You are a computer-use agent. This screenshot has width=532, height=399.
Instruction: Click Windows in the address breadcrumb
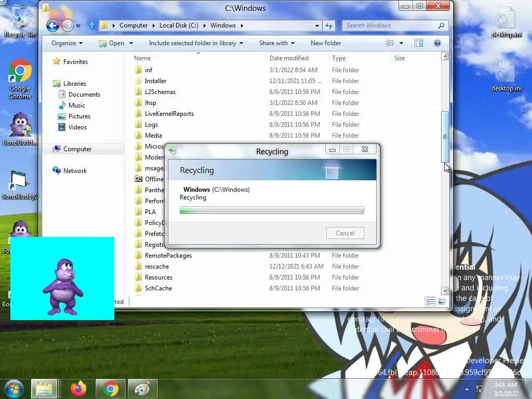(x=223, y=25)
